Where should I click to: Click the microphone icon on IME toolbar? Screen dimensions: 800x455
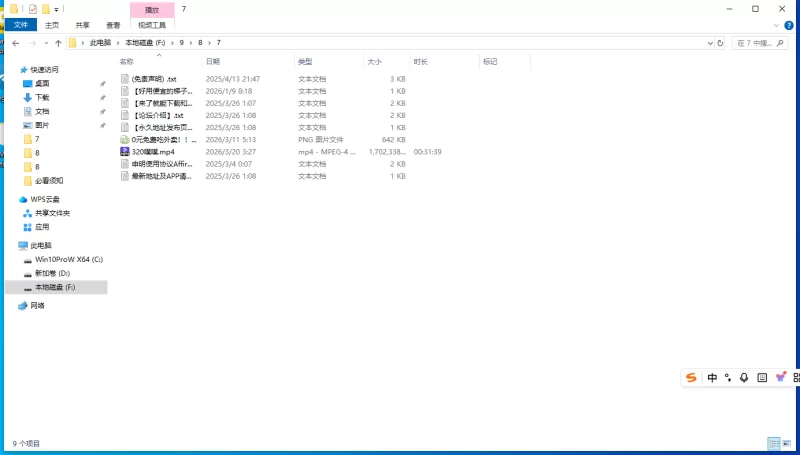tap(744, 378)
